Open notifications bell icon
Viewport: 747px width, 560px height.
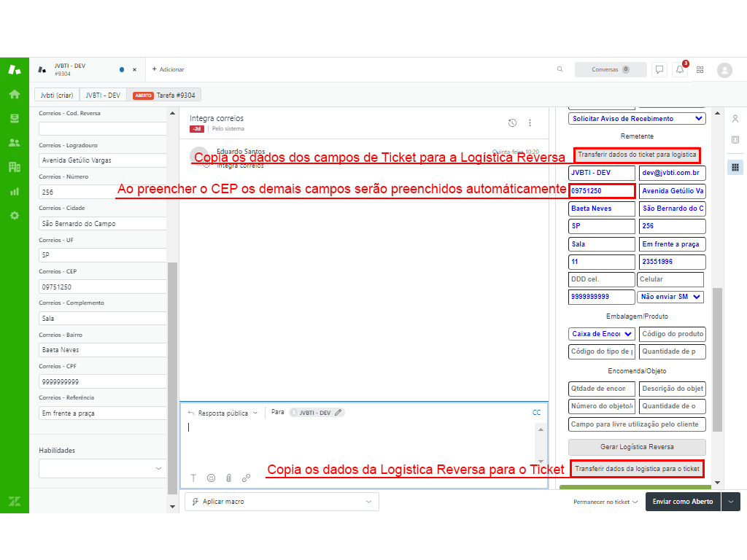(680, 70)
